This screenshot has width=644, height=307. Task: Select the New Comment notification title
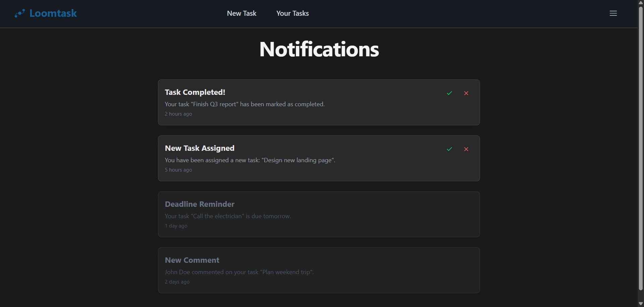pyautogui.click(x=192, y=260)
